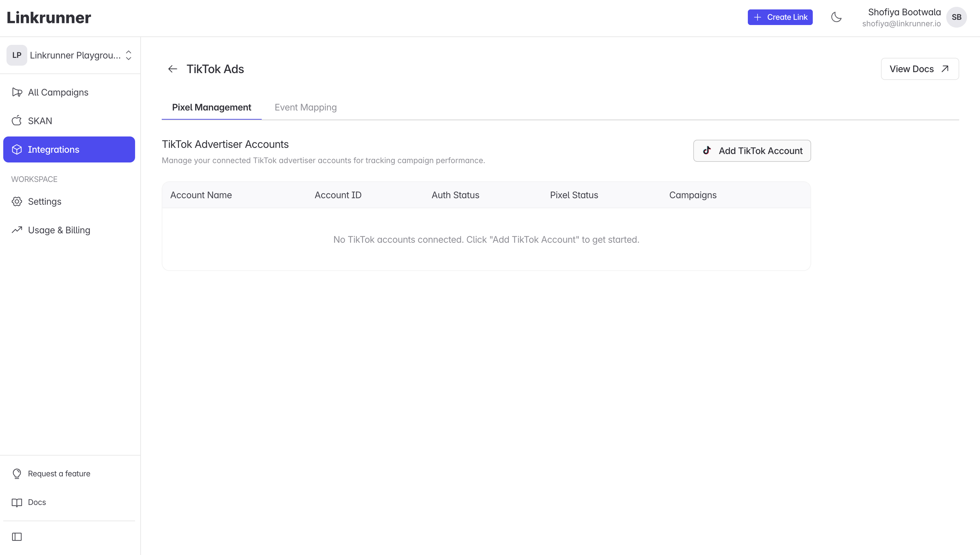Select Integrations in sidebar
This screenshot has width=980, height=555.
(69, 149)
